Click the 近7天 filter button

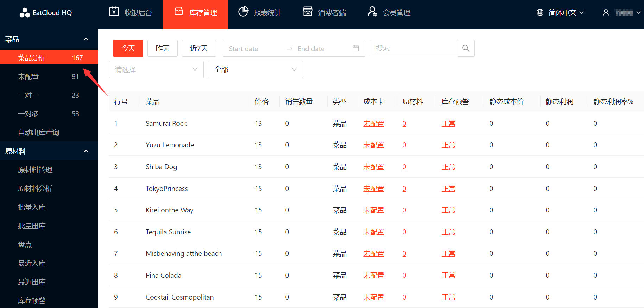[199, 48]
